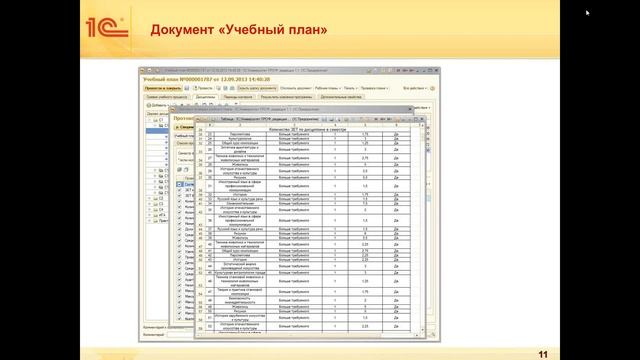Collapse the С1 tree node
The height and width of the screenshot is (360, 640).
[x=150, y=120]
